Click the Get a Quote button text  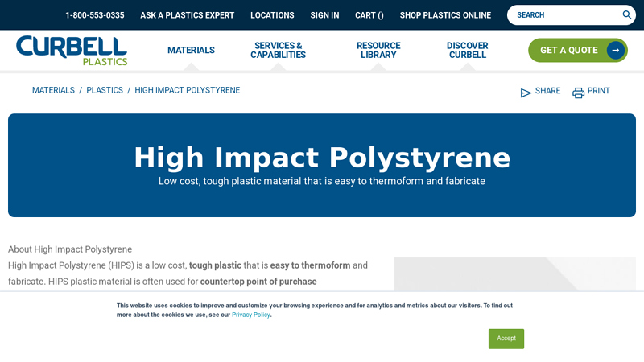(569, 51)
